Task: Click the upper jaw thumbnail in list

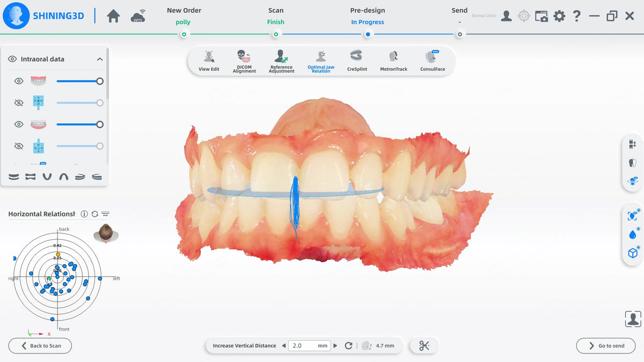Action: pos(38,81)
